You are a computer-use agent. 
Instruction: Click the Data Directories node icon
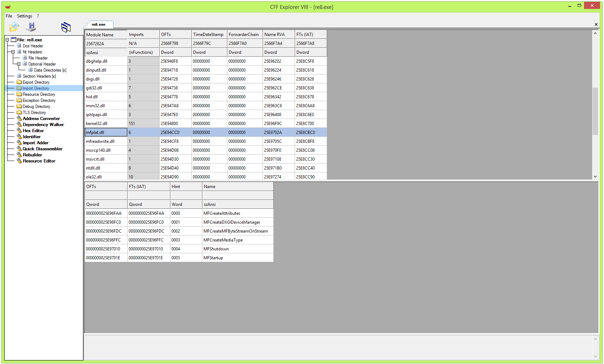(x=31, y=70)
